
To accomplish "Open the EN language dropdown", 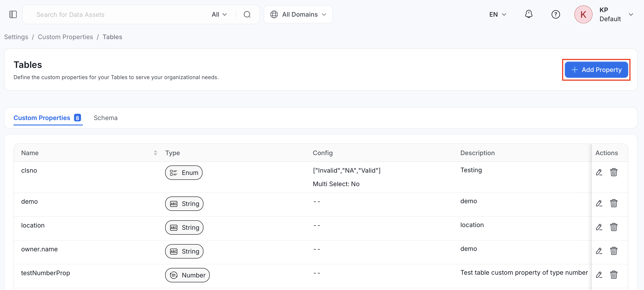I will point(498,14).
